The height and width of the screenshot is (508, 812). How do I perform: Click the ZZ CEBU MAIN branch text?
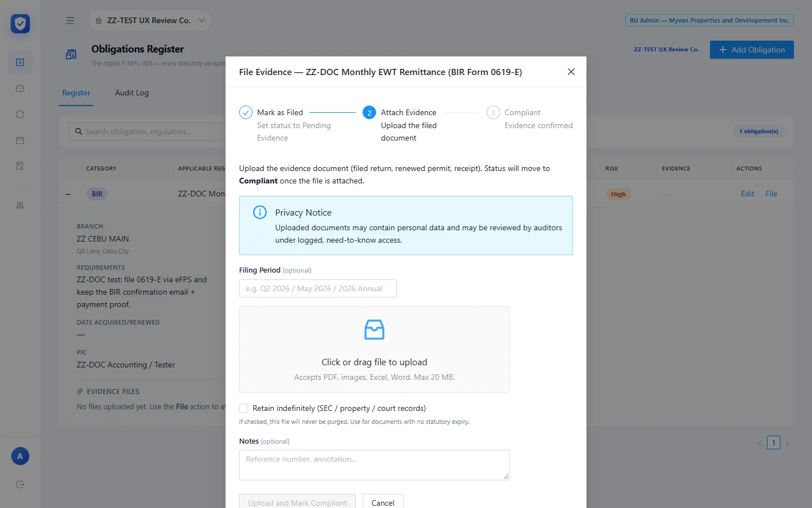tap(103, 239)
